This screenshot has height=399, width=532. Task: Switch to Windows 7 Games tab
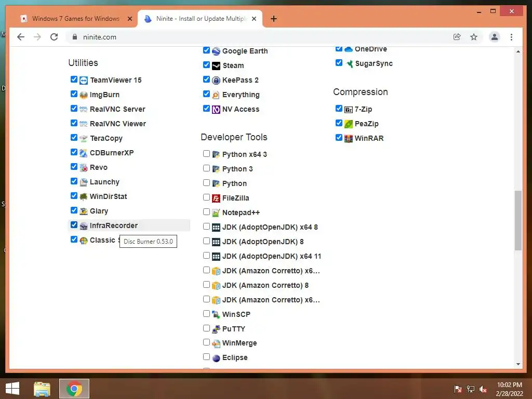pyautogui.click(x=76, y=19)
